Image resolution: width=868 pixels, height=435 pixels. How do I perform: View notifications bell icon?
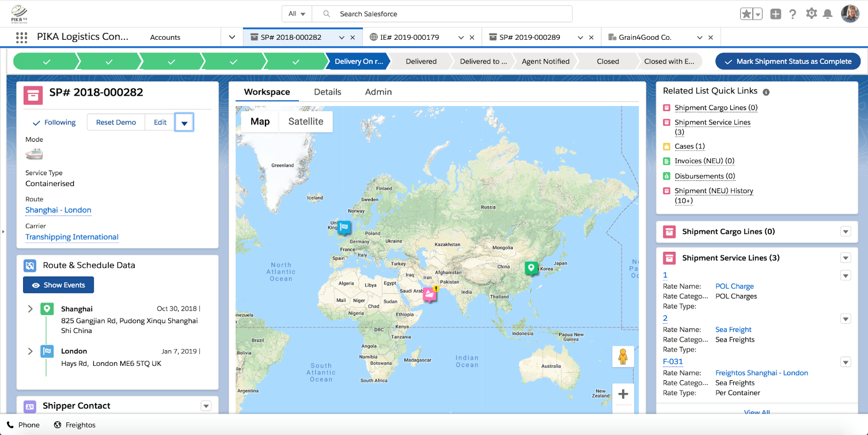[828, 14]
